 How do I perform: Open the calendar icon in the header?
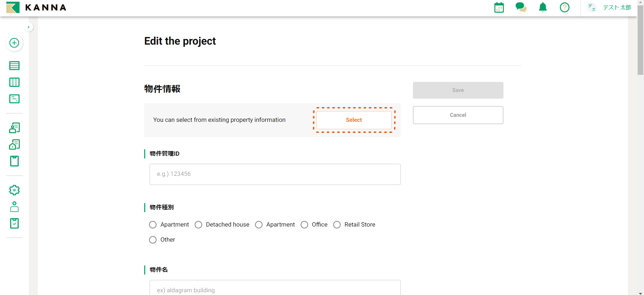(499, 7)
